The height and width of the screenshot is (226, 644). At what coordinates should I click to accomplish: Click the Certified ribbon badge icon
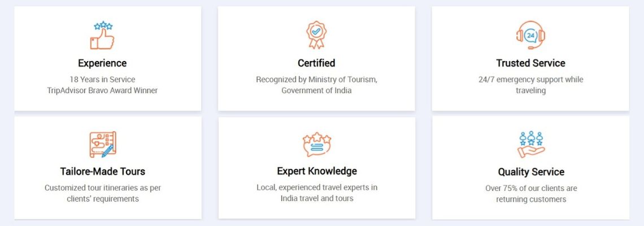316,36
